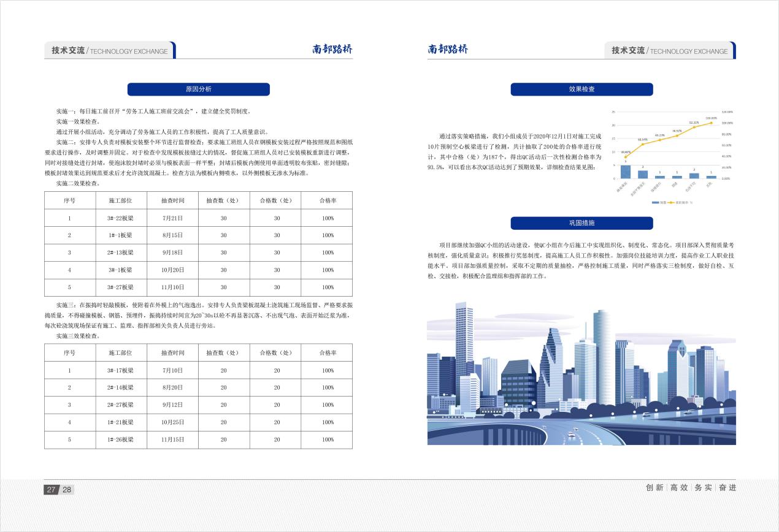Click the blue bar legend marker
The image size is (779, 532).
pyautogui.click(x=655, y=202)
